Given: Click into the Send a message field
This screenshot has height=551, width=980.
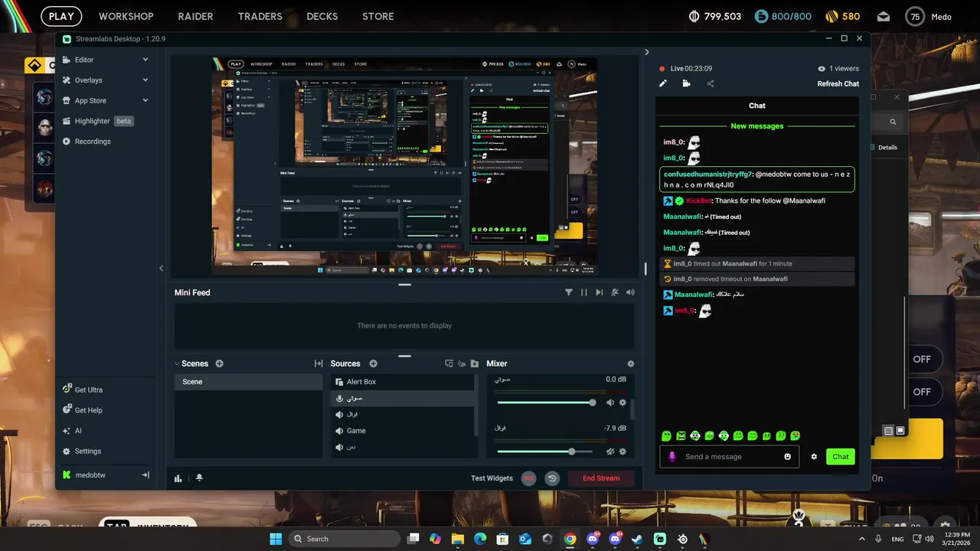Looking at the screenshot, I should point(730,457).
